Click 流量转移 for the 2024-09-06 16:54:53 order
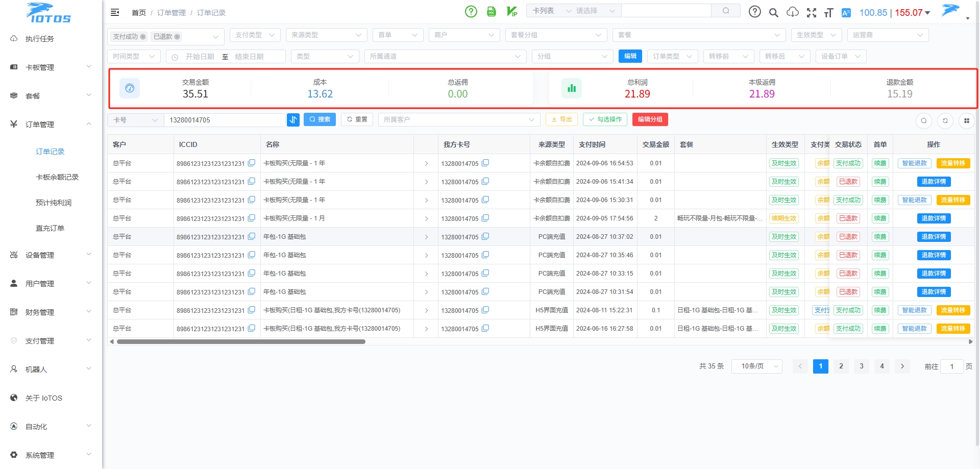Viewport: 980px width, 469px height. pos(953,163)
